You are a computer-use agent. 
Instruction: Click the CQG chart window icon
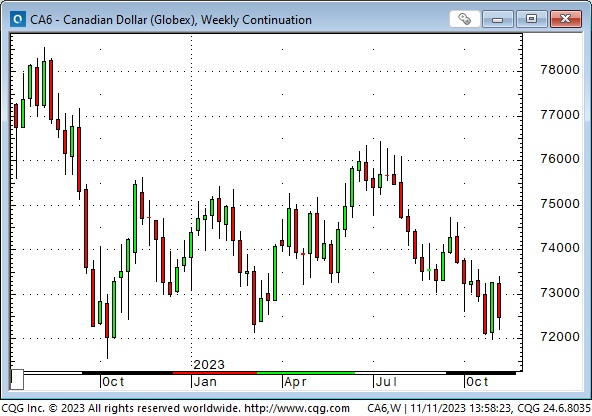[x=17, y=19]
